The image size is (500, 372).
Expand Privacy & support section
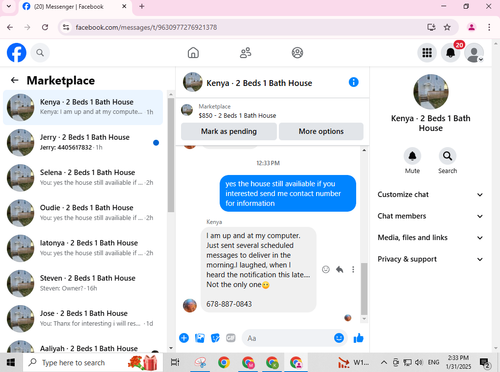[x=430, y=259]
